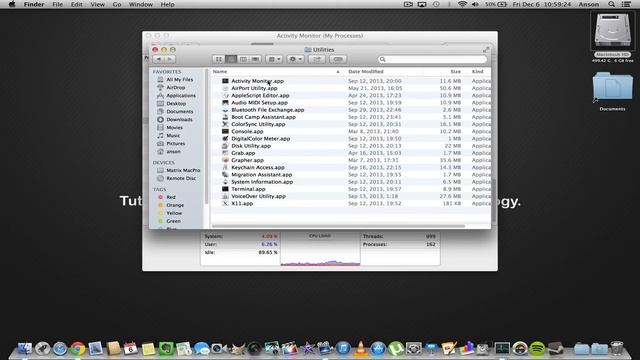Switch Finder to column view
The width and height of the screenshot is (640, 360).
pyautogui.click(x=243, y=59)
